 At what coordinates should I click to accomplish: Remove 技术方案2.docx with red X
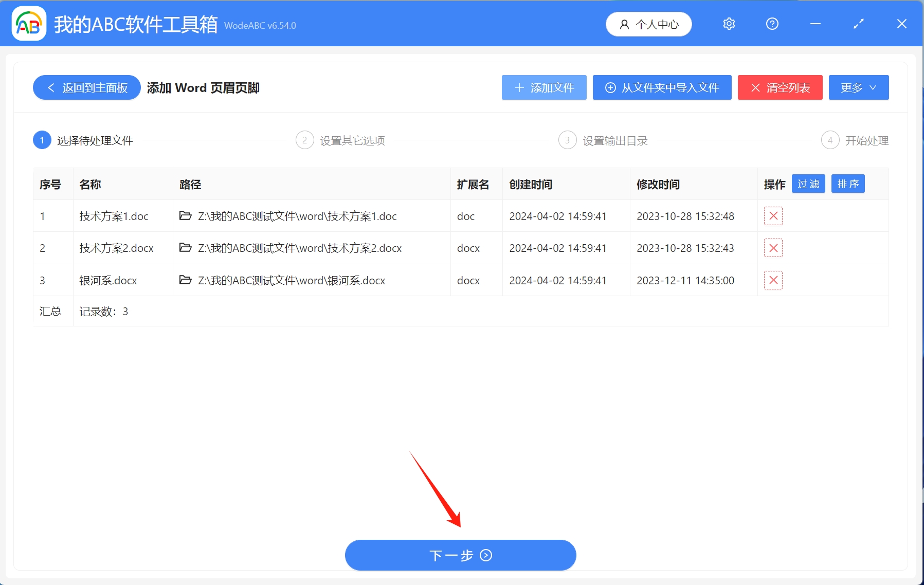[773, 248]
